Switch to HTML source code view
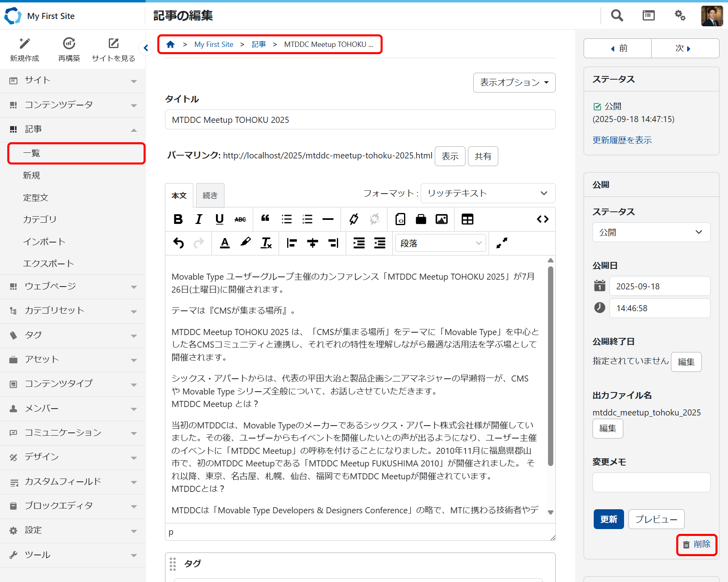Image resolution: width=728 pixels, height=582 pixels. pyautogui.click(x=542, y=219)
